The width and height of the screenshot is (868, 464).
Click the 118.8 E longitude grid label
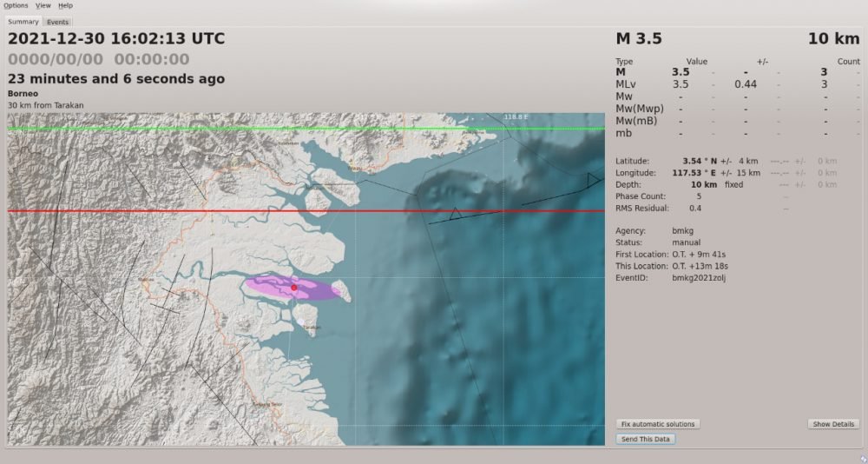click(516, 117)
